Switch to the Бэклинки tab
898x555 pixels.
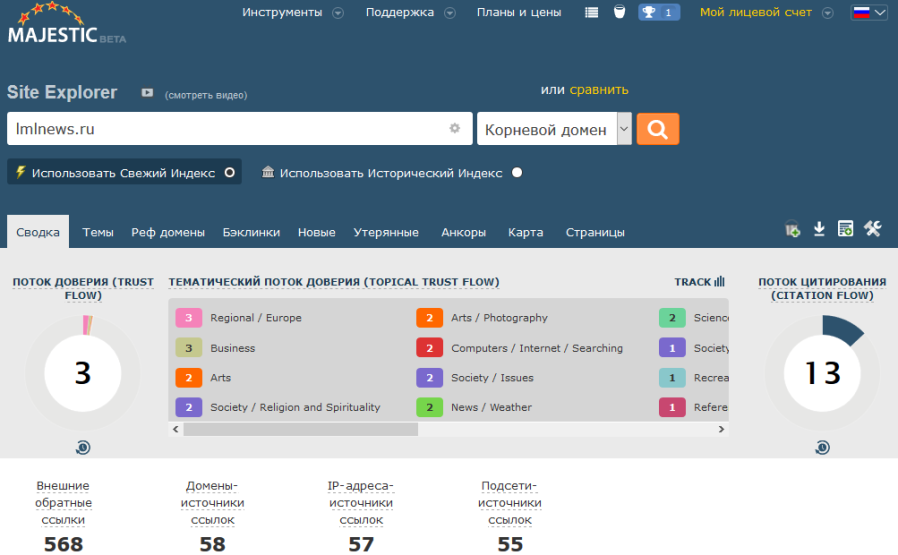(x=251, y=232)
